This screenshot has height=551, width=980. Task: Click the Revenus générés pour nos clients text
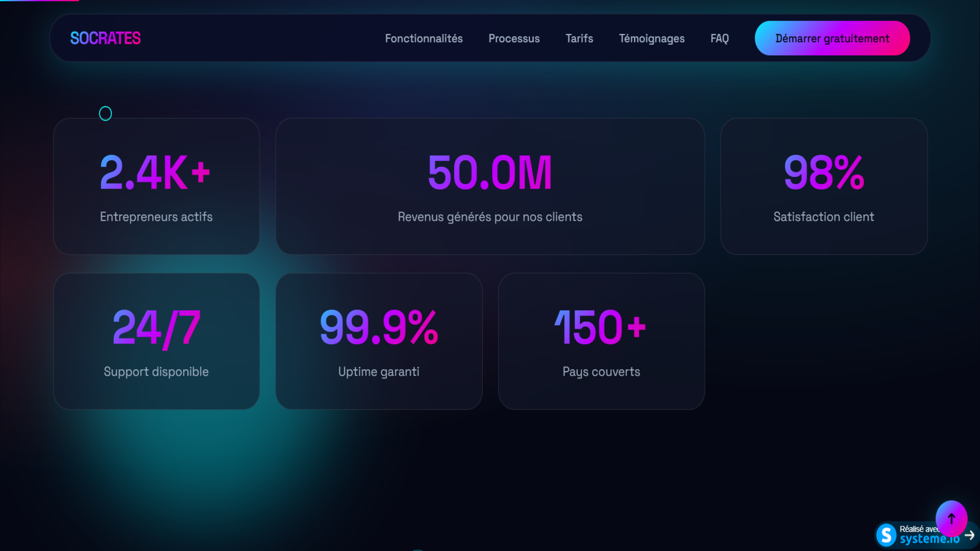coord(490,217)
